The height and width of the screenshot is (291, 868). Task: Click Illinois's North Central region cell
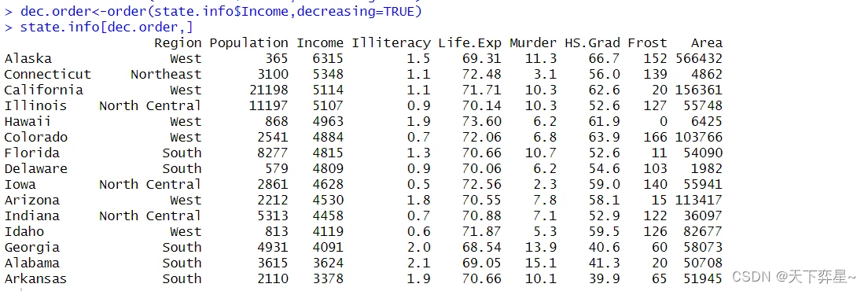pyautogui.click(x=150, y=105)
